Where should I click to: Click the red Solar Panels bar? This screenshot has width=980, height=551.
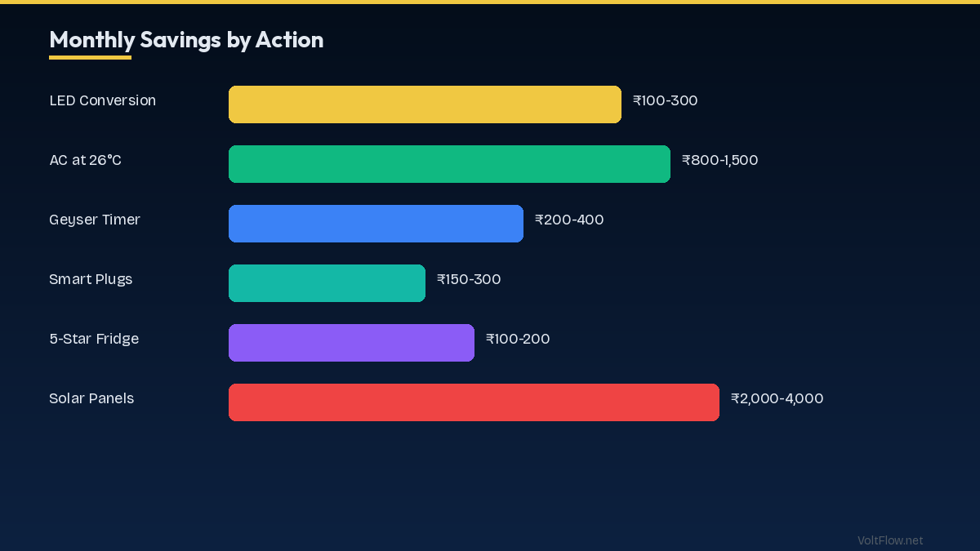474,402
